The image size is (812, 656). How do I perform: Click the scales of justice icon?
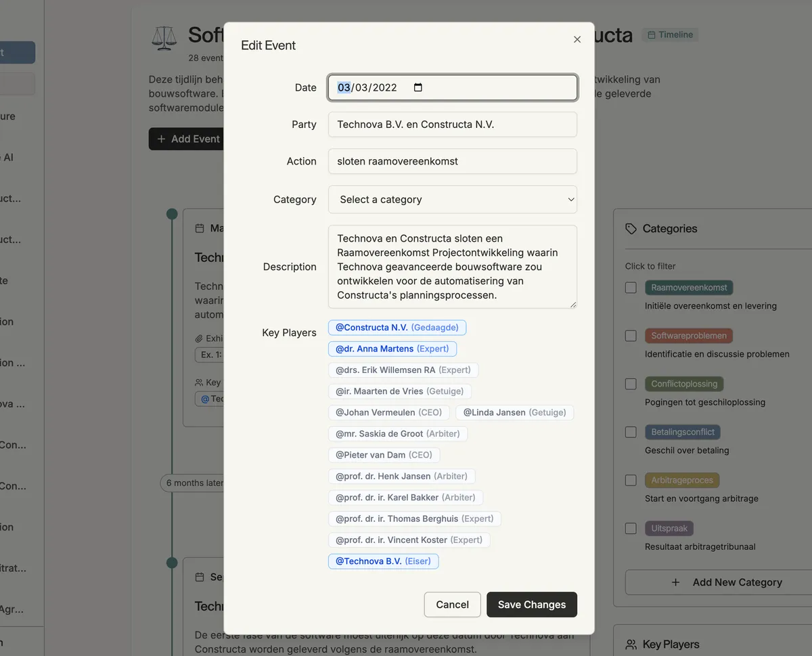[x=164, y=38]
